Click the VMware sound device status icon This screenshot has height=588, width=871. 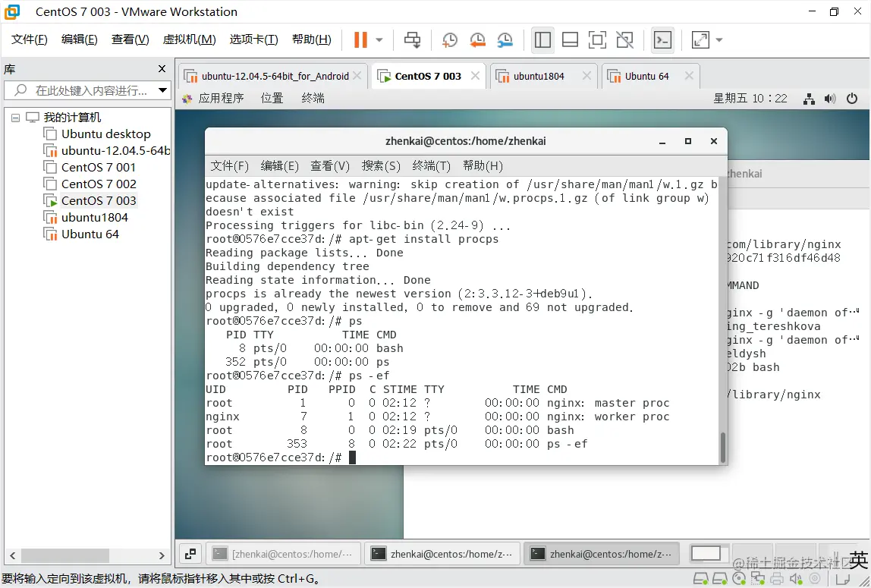795,579
